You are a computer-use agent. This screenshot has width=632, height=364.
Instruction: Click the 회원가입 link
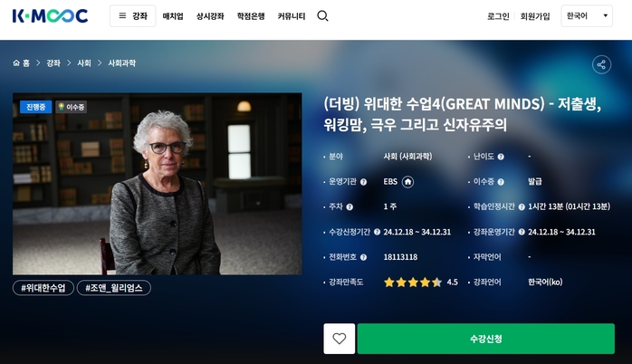tap(535, 16)
